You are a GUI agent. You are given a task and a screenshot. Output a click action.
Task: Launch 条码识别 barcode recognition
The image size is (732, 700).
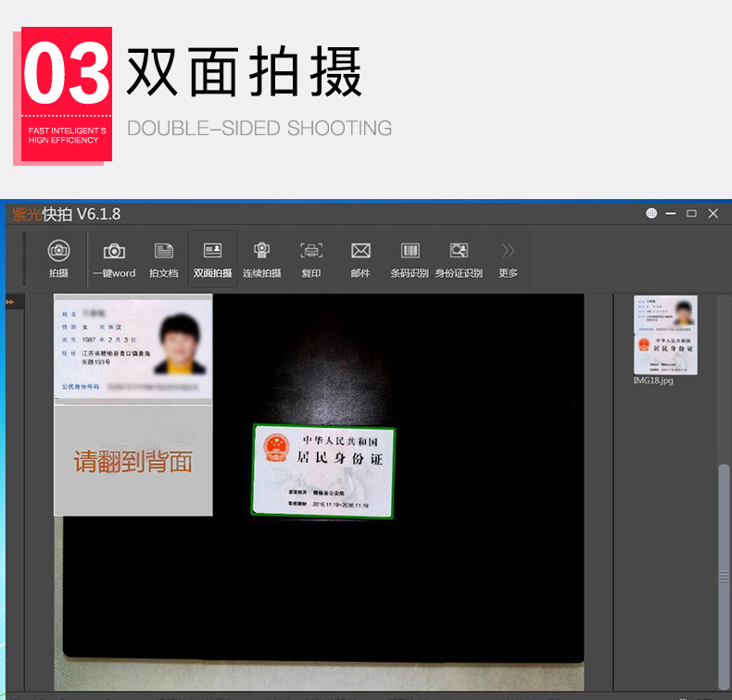pyautogui.click(x=410, y=260)
